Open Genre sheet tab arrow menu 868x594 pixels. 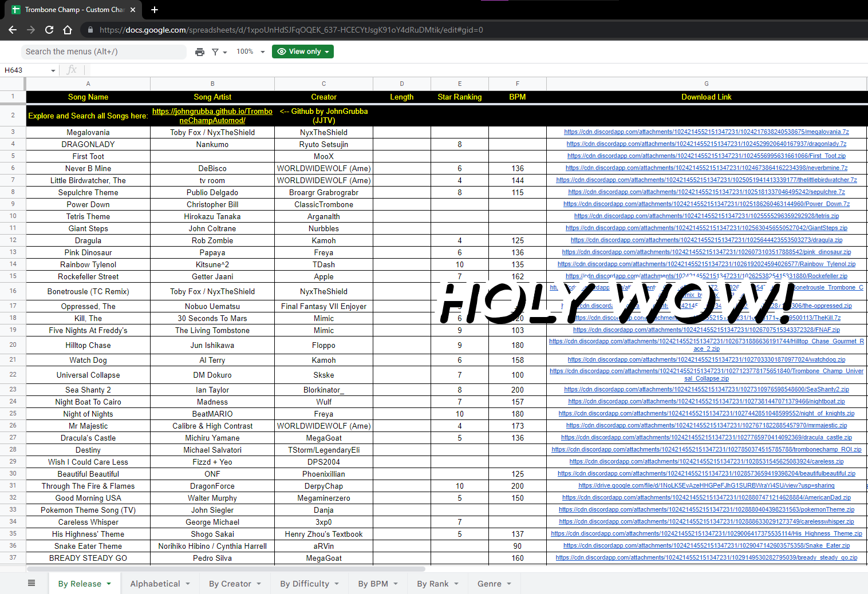coord(509,584)
